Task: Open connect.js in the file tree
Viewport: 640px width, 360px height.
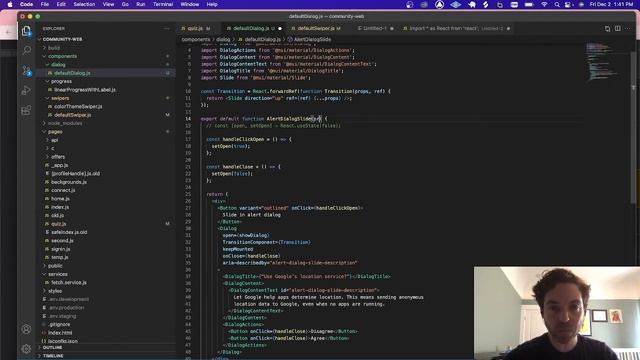Action: pyautogui.click(x=63, y=190)
